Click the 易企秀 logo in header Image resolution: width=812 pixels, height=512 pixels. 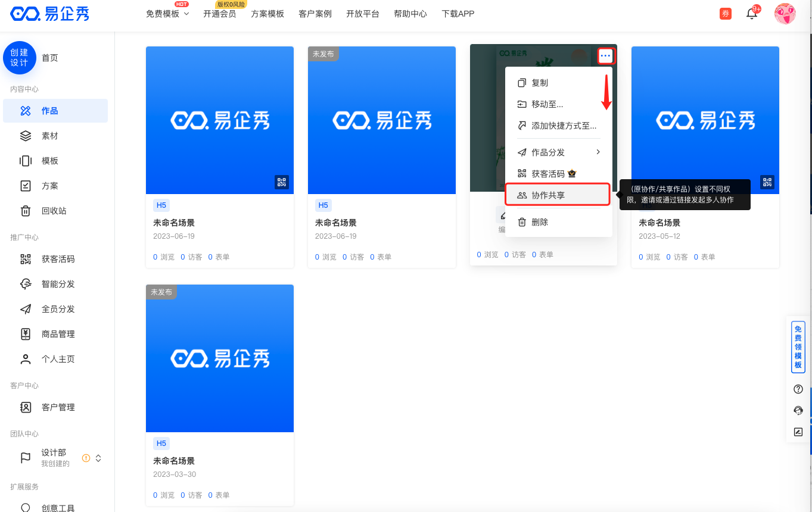[50, 14]
